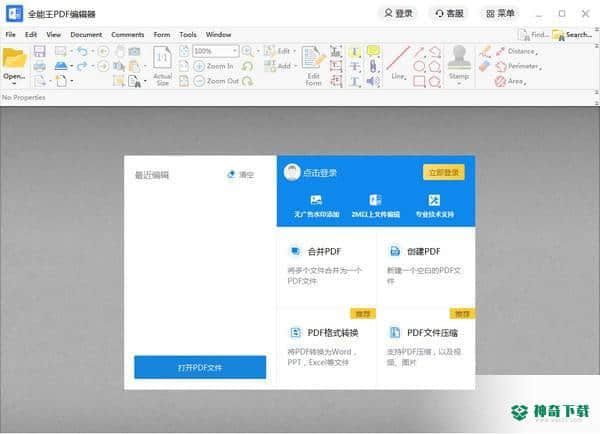This screenshot has width=600, height=434.
Task: Click the Edit Form icon
Action: (x=313, y=59)
